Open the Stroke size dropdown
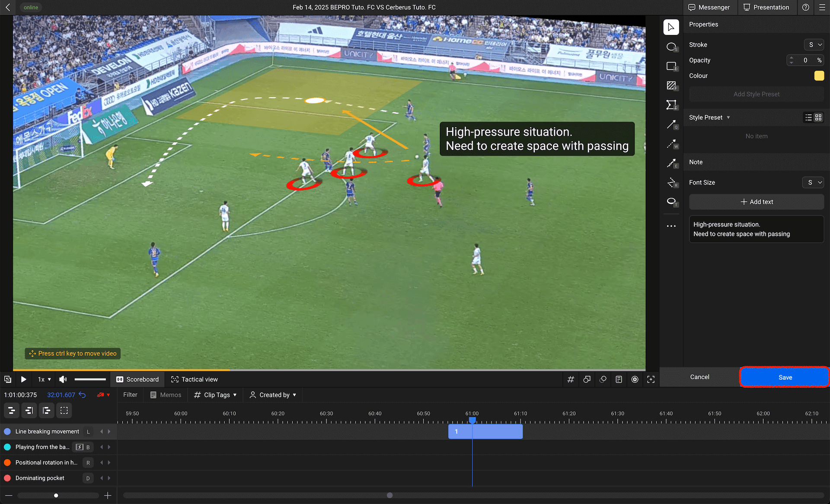 pos(814,44)
